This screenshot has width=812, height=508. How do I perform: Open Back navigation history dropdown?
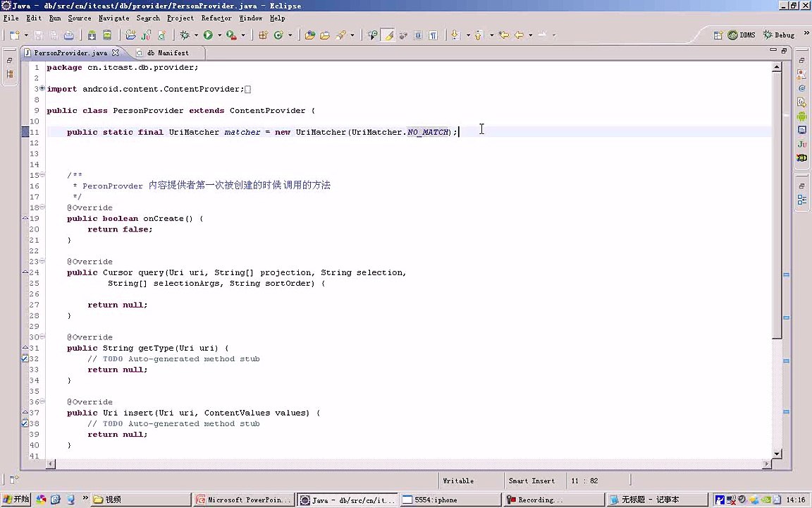pos(530,35)
